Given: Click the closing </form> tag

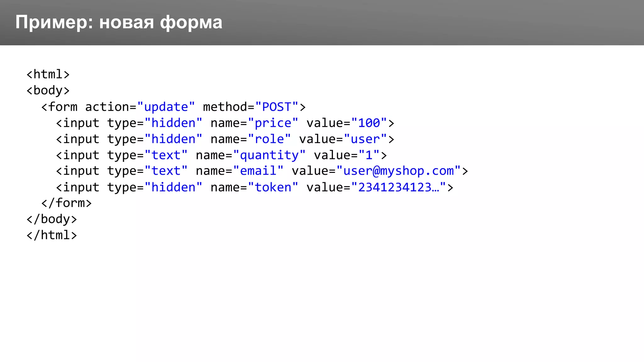Looking at the screenshot, I should [x=66, y=203].
